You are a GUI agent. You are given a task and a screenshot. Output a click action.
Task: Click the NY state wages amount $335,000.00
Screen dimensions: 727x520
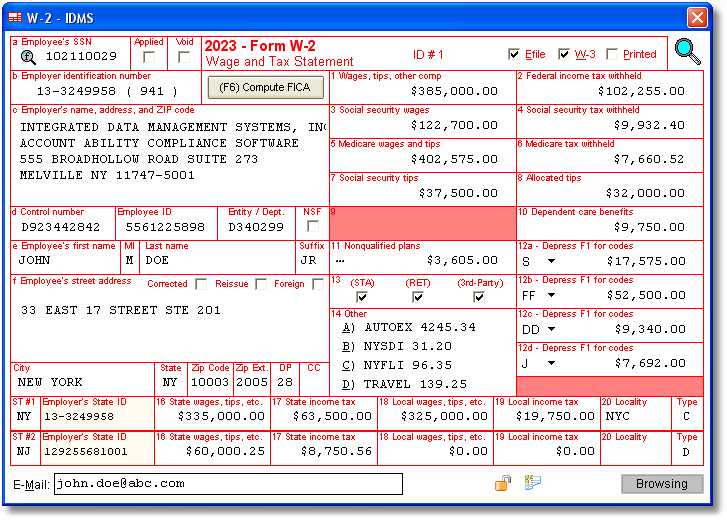click(x=221, y=416)
